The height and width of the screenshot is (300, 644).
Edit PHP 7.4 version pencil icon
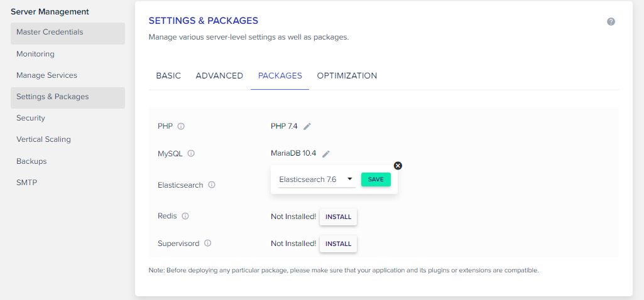coord(307,126)
